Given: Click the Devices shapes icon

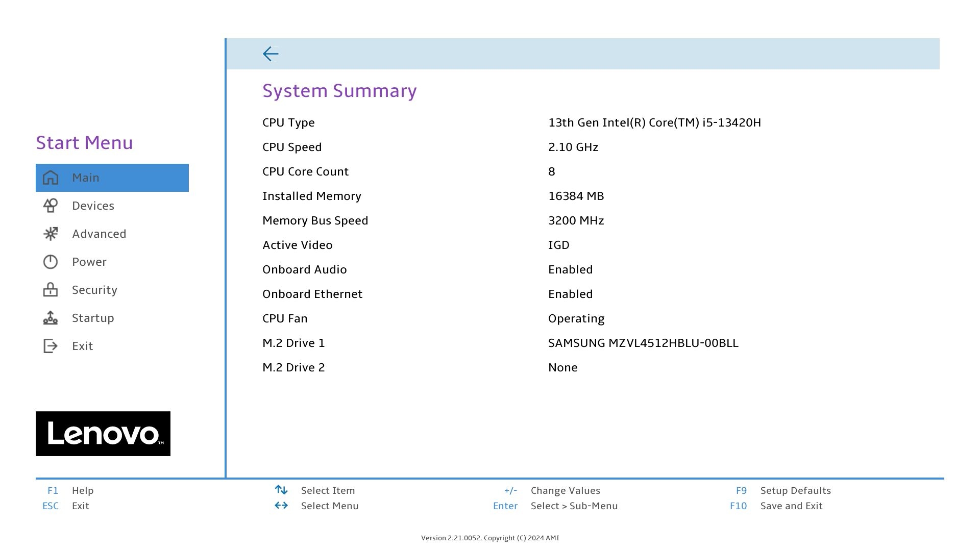Looking at the screenshot, I should (x=51, y=206).
